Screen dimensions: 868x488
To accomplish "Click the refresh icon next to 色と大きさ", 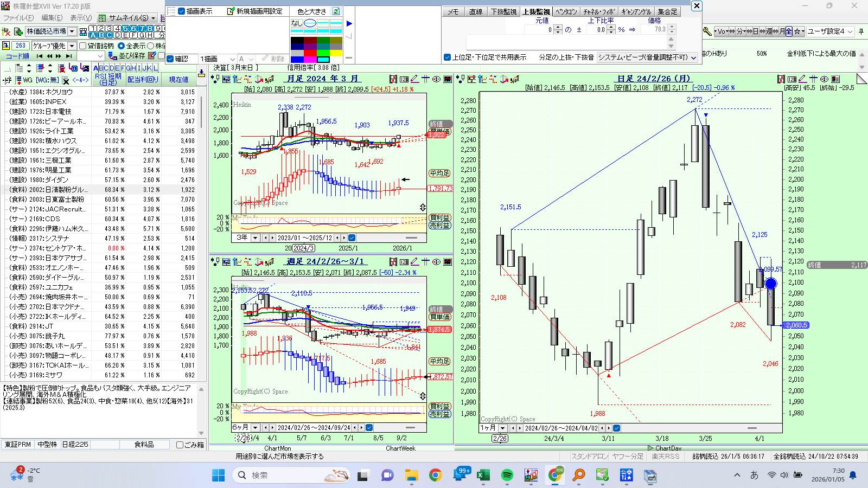I will click(336, 11).
